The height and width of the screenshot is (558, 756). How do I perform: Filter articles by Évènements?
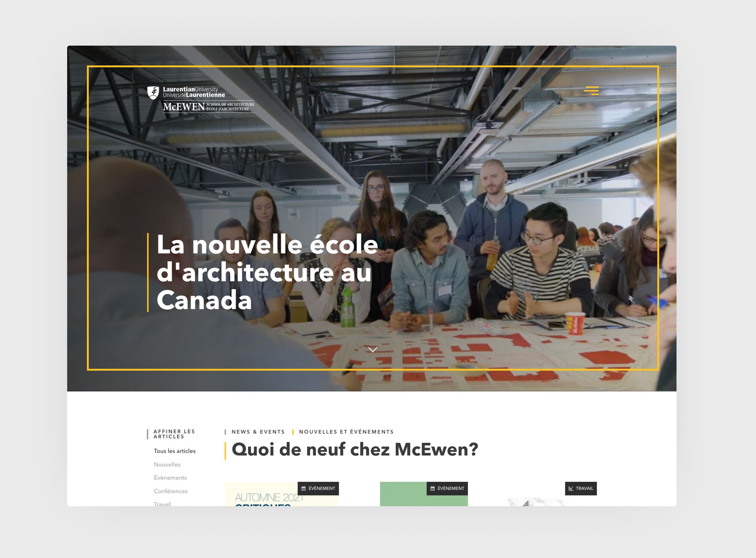coord(170,478)
